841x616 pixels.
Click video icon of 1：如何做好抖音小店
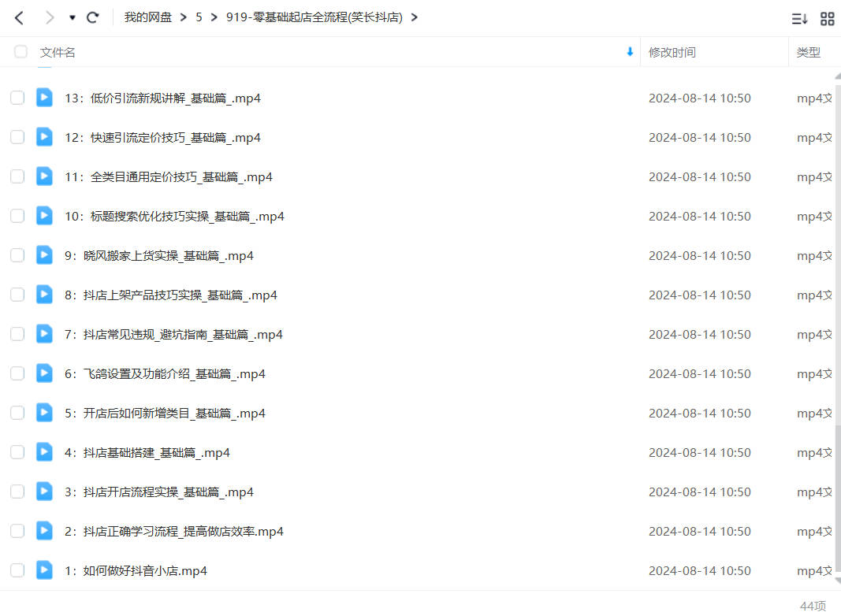(x=44, y=570)
